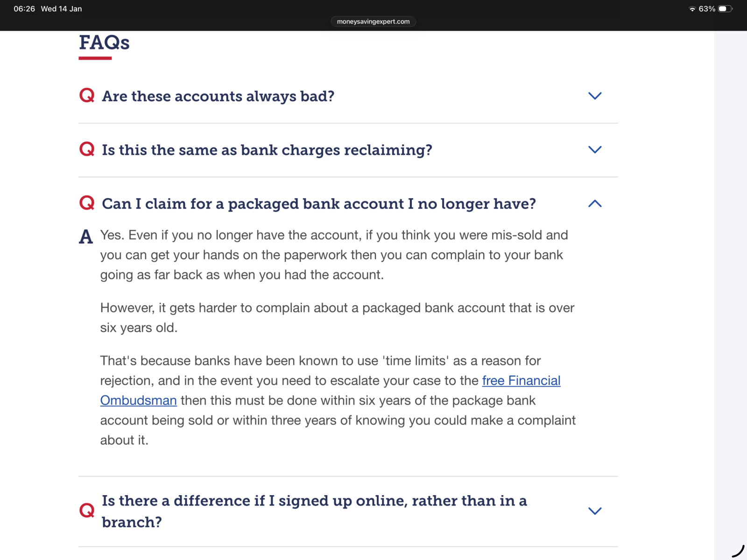Expand 'Are these accounts always bad?' chevron
Viewport: 747px width, 560px height.
point(595,96)
